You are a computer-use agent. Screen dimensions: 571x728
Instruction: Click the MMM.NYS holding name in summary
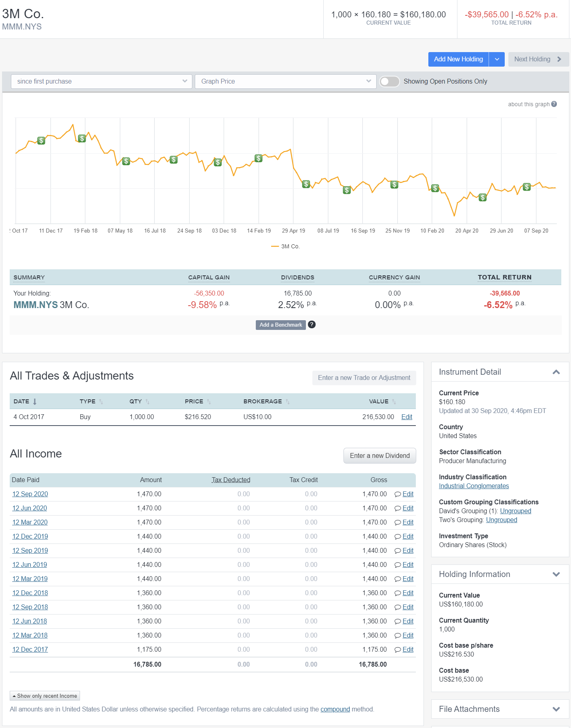tap(36, 305)
